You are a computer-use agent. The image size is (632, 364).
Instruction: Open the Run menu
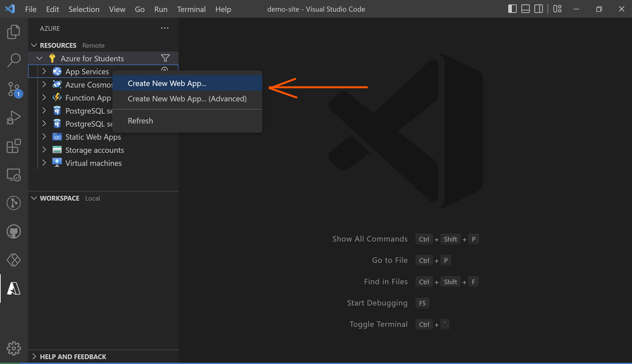pos(161,9)
